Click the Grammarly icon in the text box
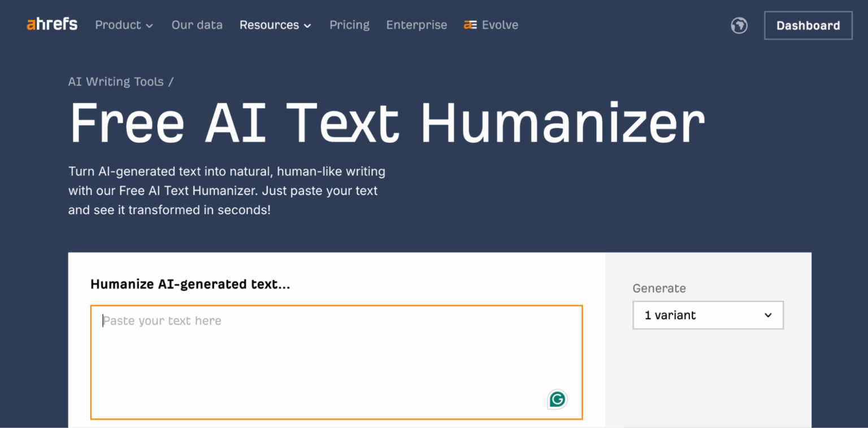The width and height of the screenshot is (868, 428). click(x=557, y=399)
